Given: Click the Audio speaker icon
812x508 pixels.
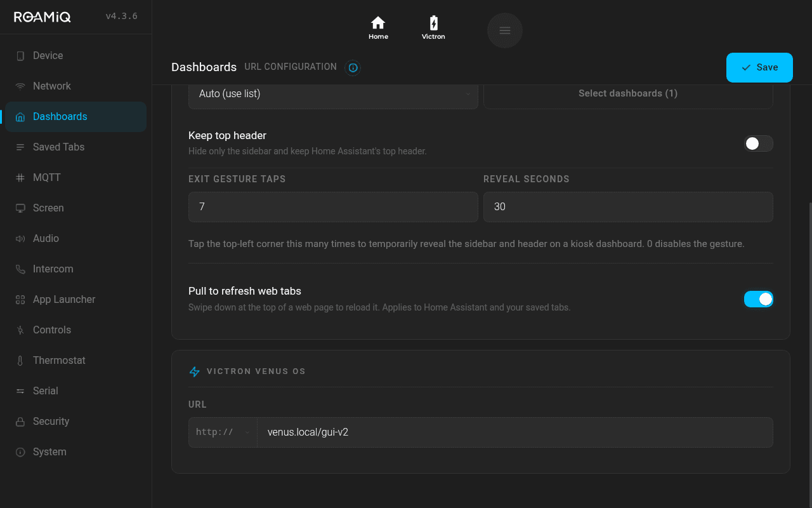Looking at the screenshot, I should 20,239.
